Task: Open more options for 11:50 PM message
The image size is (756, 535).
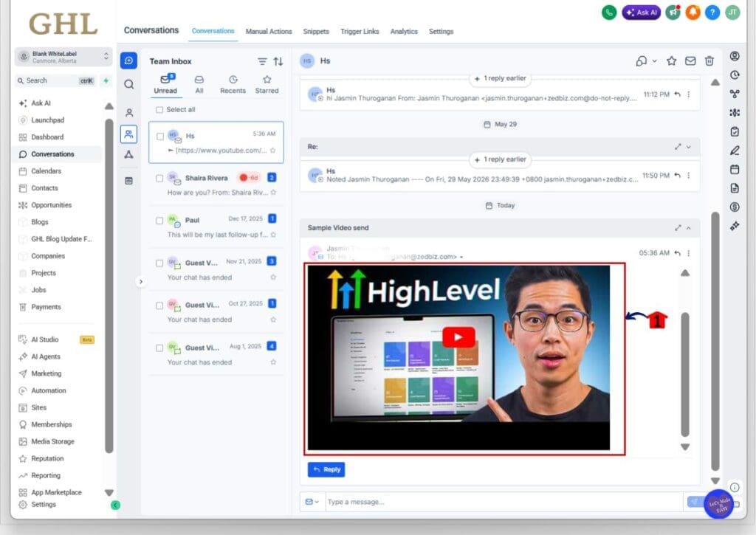Action: pos(689,176)
